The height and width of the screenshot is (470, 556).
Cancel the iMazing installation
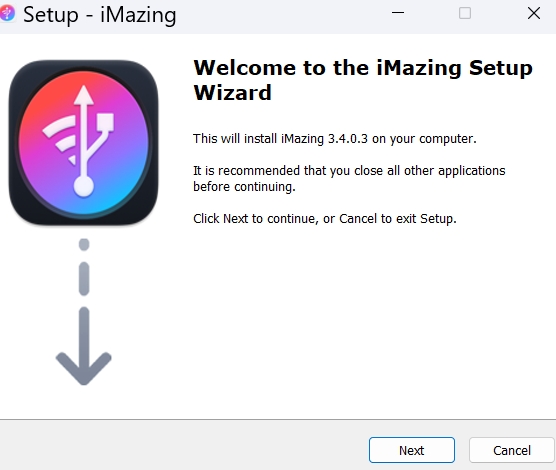point(512,450)
